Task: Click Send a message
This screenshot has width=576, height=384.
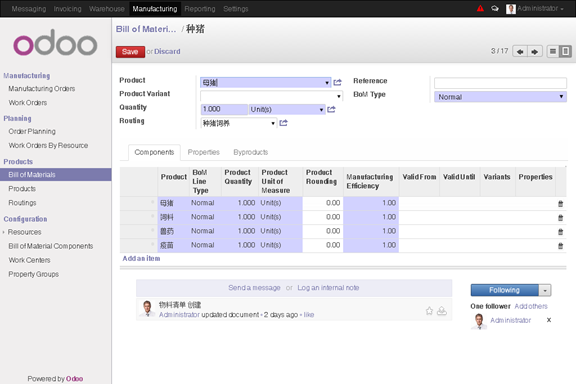Action: [254, 288]
